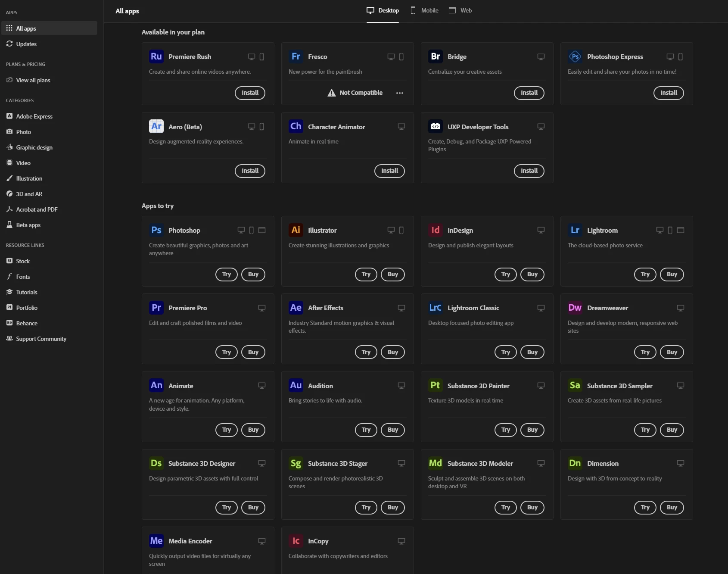Click the Substance 3D Designer Ds icon

156,463
